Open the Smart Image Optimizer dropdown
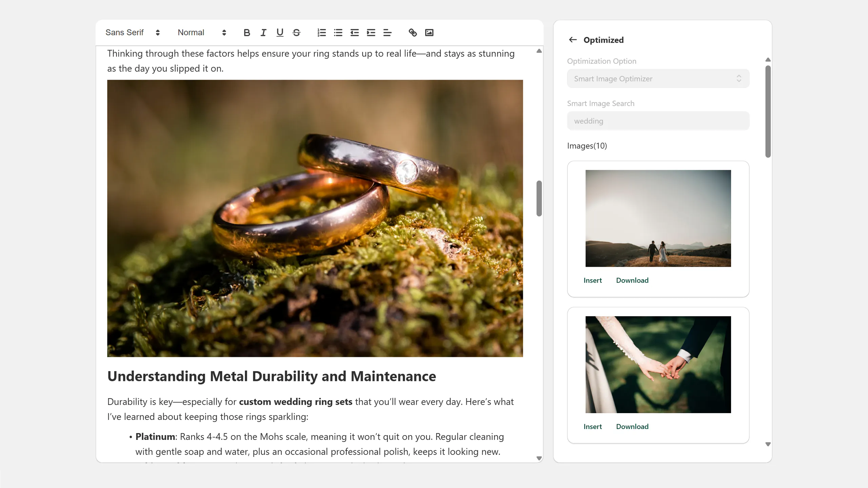The width and height of the screenshot is (868, 488). pos(658,79)
